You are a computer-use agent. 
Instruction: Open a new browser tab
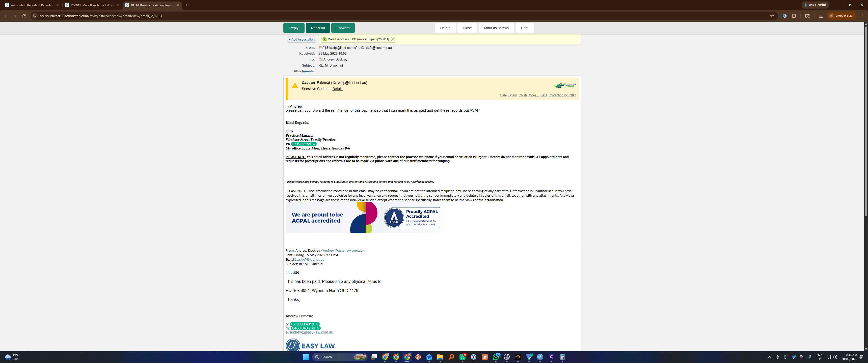187,5
